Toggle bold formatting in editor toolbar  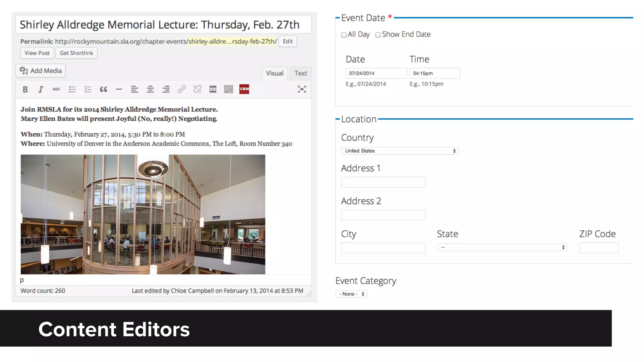point(25,90)
